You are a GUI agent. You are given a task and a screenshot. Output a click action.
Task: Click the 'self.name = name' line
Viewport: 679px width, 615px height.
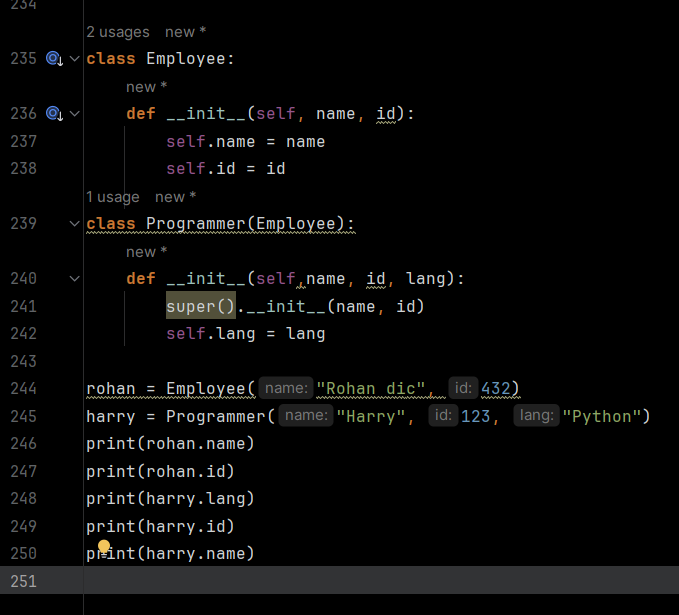click(246, 142)
